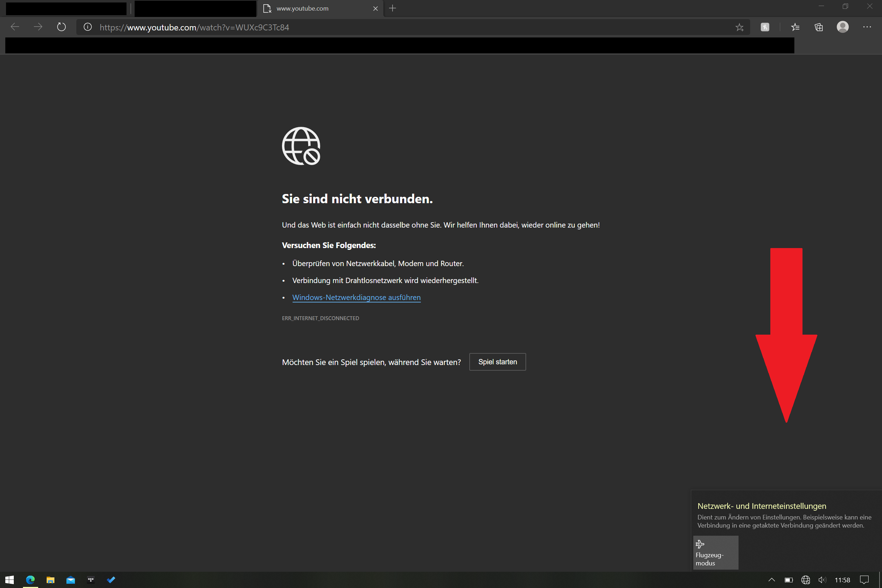Open Settings and more ellipsis menu
Screen dimensions: 882x588
866,27
